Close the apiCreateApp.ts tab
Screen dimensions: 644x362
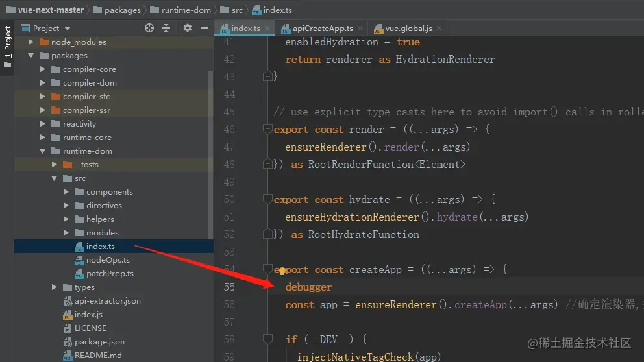(x=360, y=29)
